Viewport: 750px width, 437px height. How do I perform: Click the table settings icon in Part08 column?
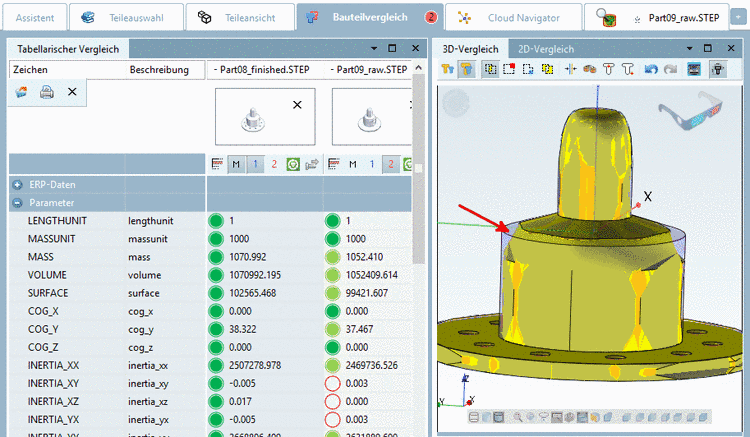(x=217, y=164)
